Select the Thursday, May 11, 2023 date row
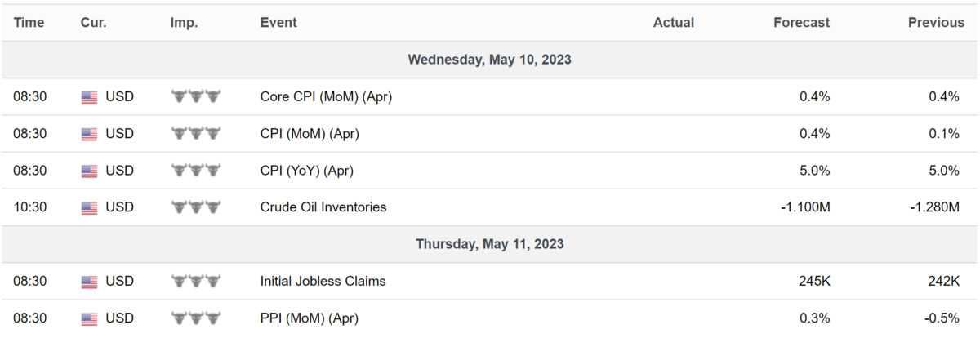Screen dimensions: 980x347 click(490, 244)
